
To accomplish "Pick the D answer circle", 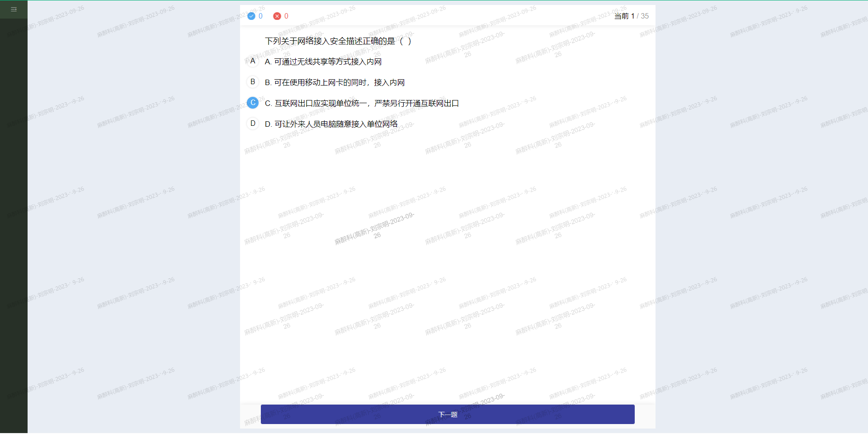I will pos(253,124).
